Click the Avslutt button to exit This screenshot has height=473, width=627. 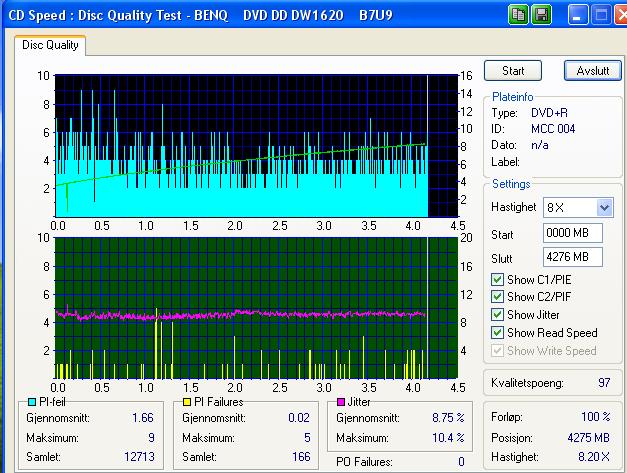point(593,71)
